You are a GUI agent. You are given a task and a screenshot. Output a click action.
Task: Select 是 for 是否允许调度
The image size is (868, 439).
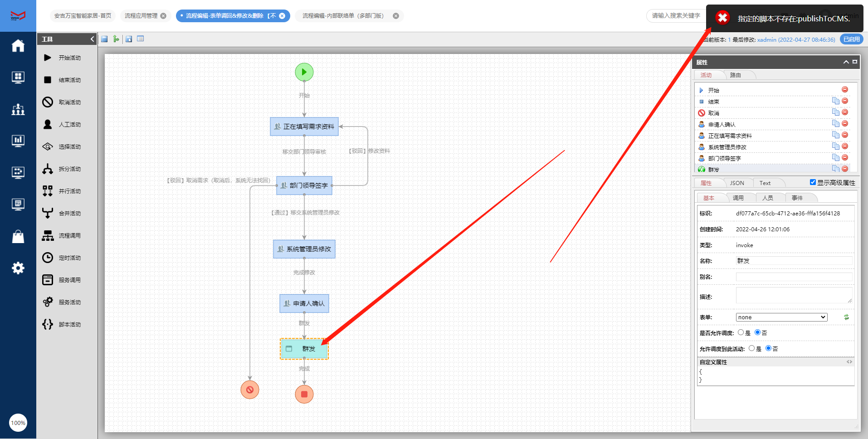pyautogui.click(x=741, y=332)
